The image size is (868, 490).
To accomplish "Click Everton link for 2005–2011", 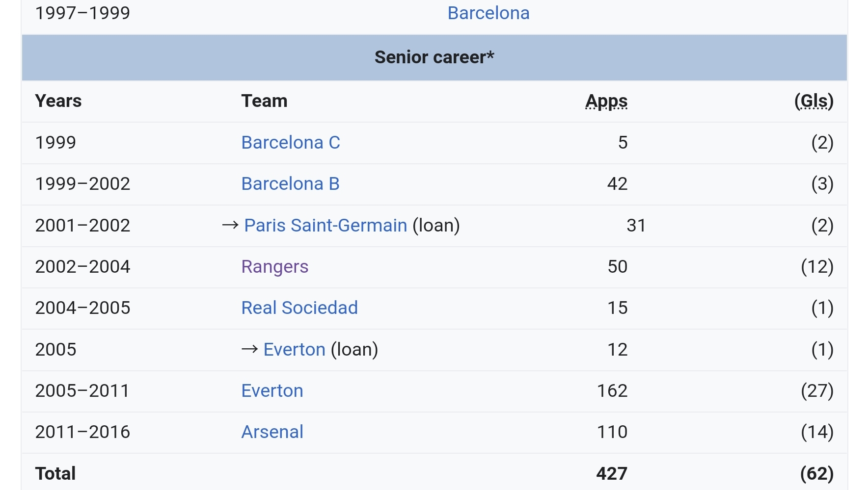I will point(272,391).
